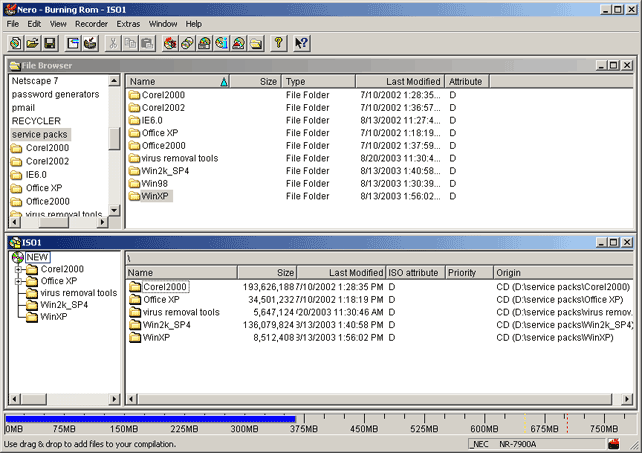Click the What's This pointer help icon
Viewport: 642px width, 453px height.
point(301,43)
